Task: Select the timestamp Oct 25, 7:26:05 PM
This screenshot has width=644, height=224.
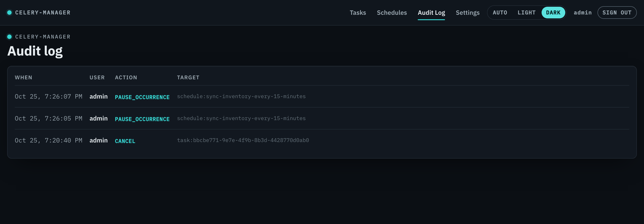Action: [x=49, y=118]
